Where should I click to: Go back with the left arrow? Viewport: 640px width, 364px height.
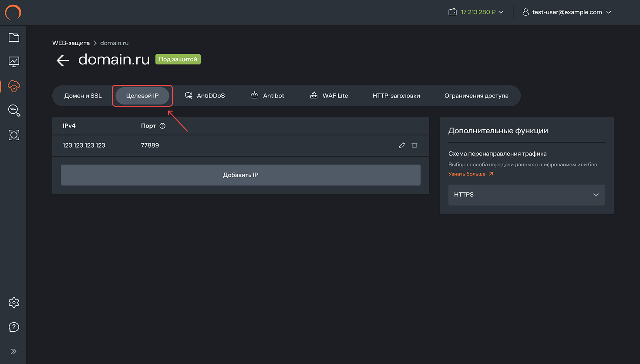click(63, 60)
